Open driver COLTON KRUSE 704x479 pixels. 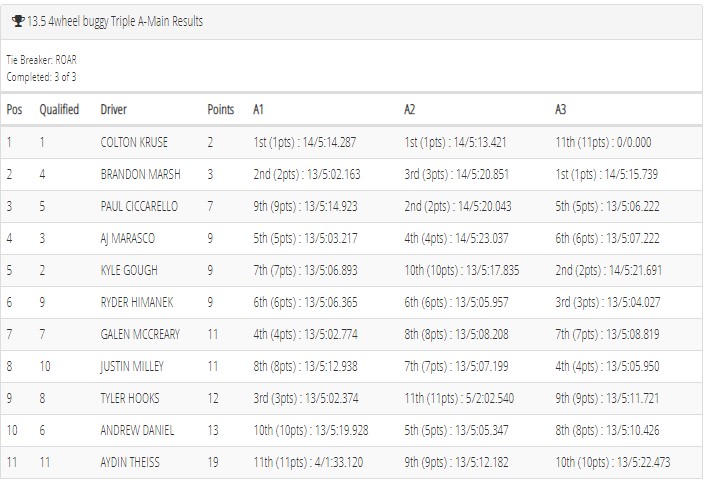click(134, 142)
